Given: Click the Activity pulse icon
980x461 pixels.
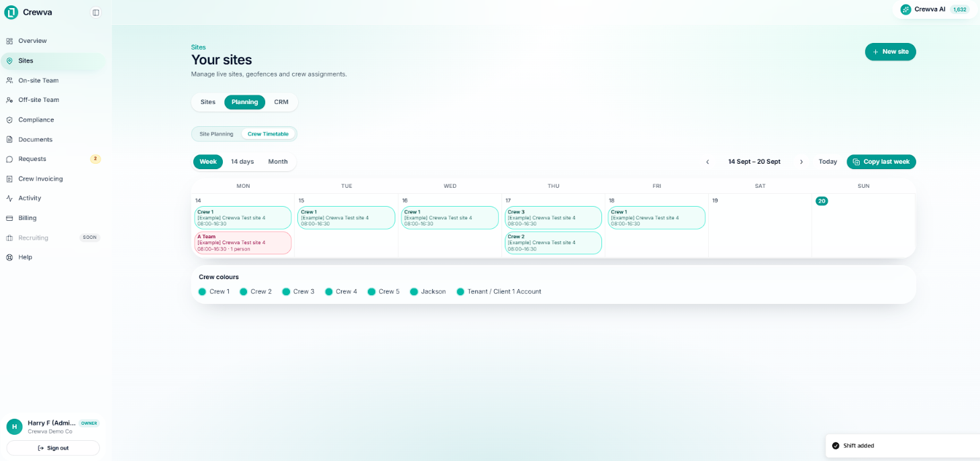Looking at the screenshot, I should tap(9, 198).
